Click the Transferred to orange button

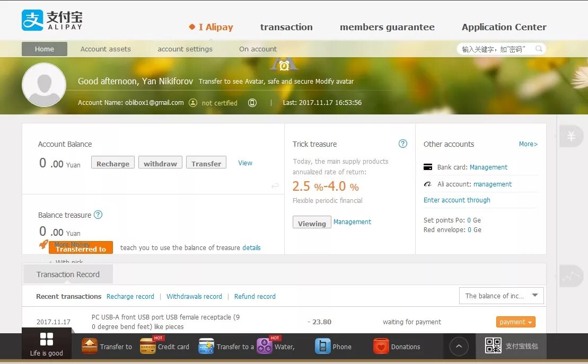[81, 247]
